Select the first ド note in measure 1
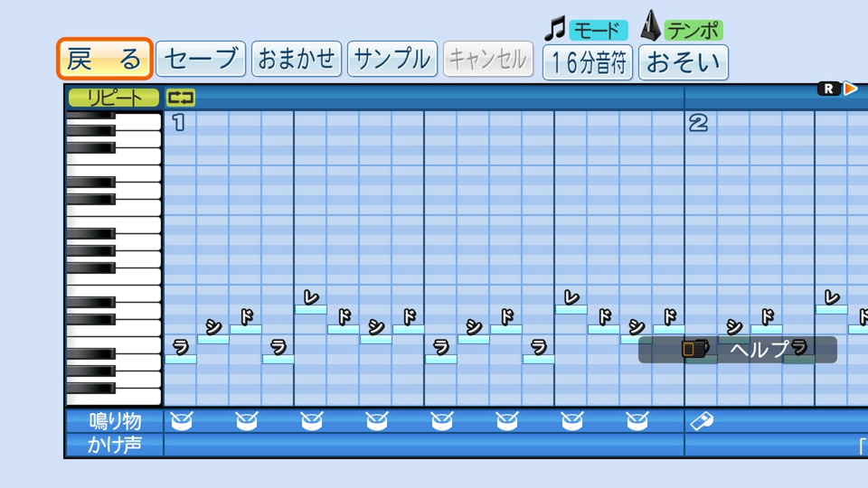The image size is (868, 488). 246,329
